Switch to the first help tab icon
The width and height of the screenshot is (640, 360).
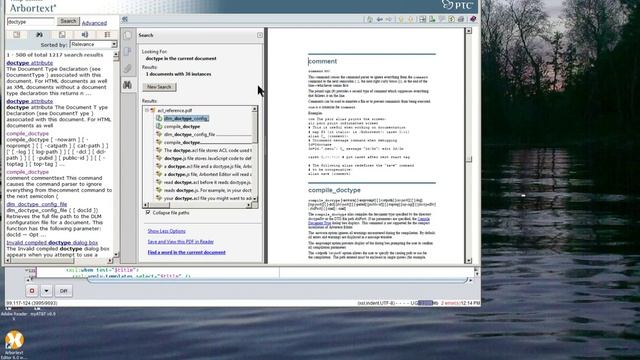coord(17,35)
